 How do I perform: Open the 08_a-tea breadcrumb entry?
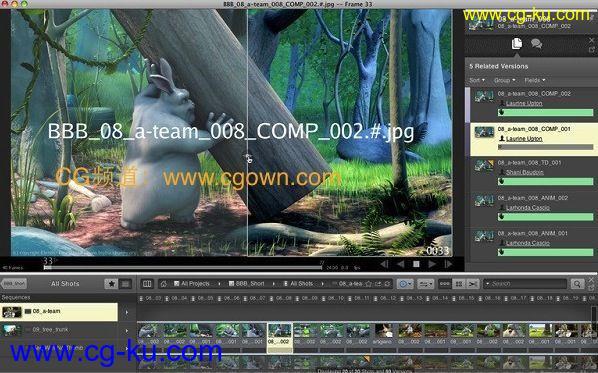[x=346, y=284]
